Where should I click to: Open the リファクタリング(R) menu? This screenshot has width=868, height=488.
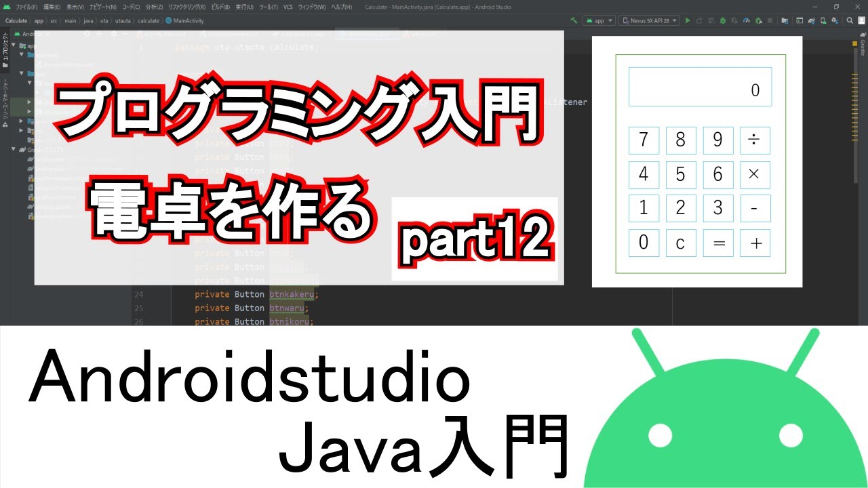(186, 7)
